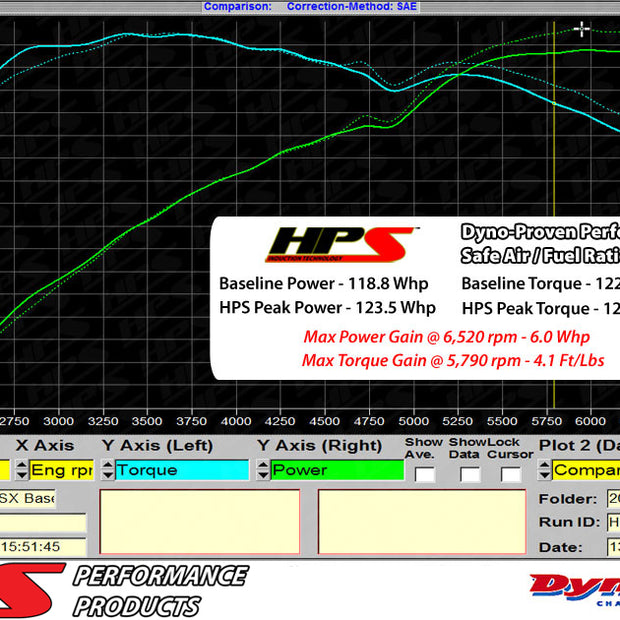
Task: Click the X Axis stepper arrows
Action: (22, 470)
